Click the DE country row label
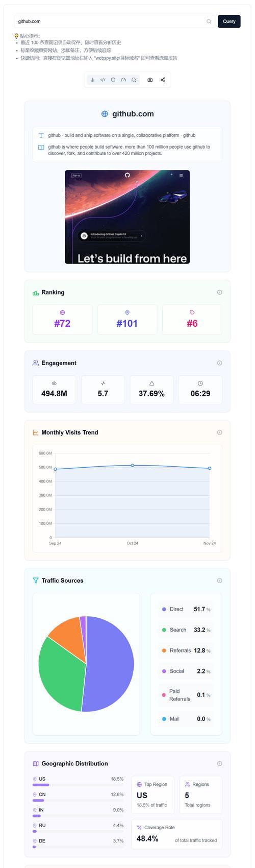This screenshot has height=868, width=255. click(x=42, y=841)
